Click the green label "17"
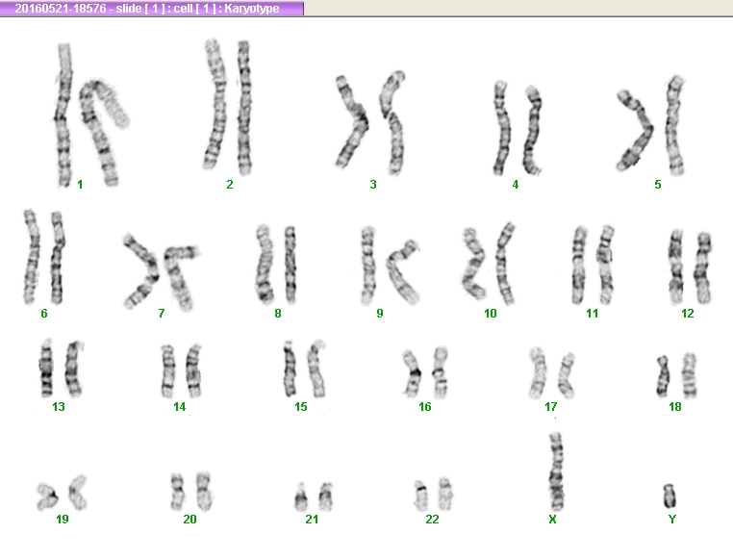 click(x=550, y=407)
